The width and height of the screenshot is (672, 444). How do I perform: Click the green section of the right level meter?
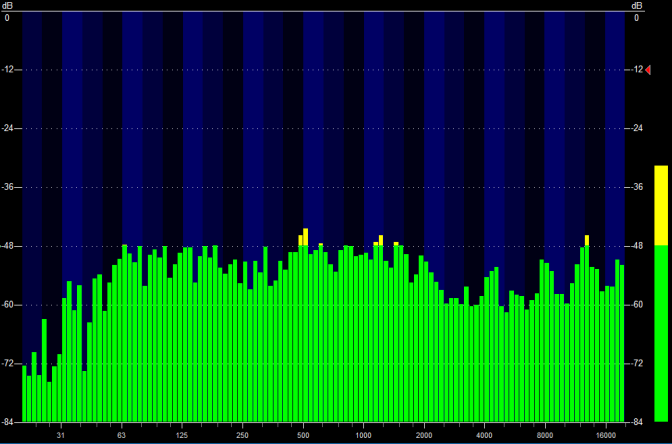coord(661,333)
